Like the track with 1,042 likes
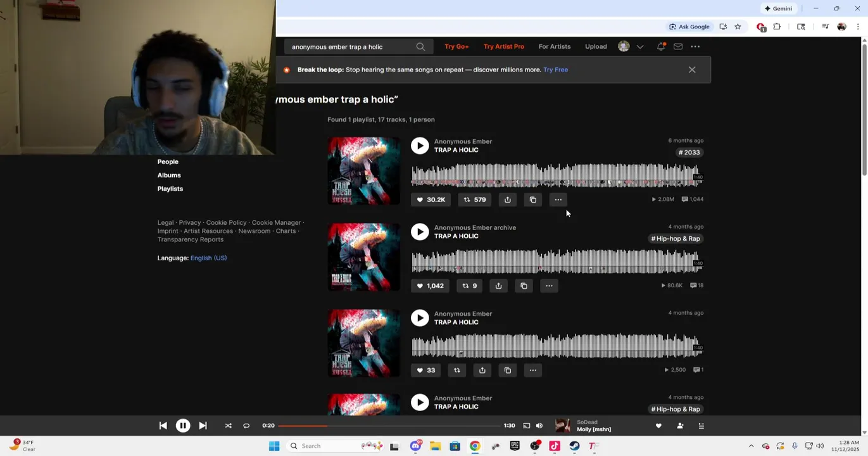Viewport: 868px width, 456px height. click(431, 286)
